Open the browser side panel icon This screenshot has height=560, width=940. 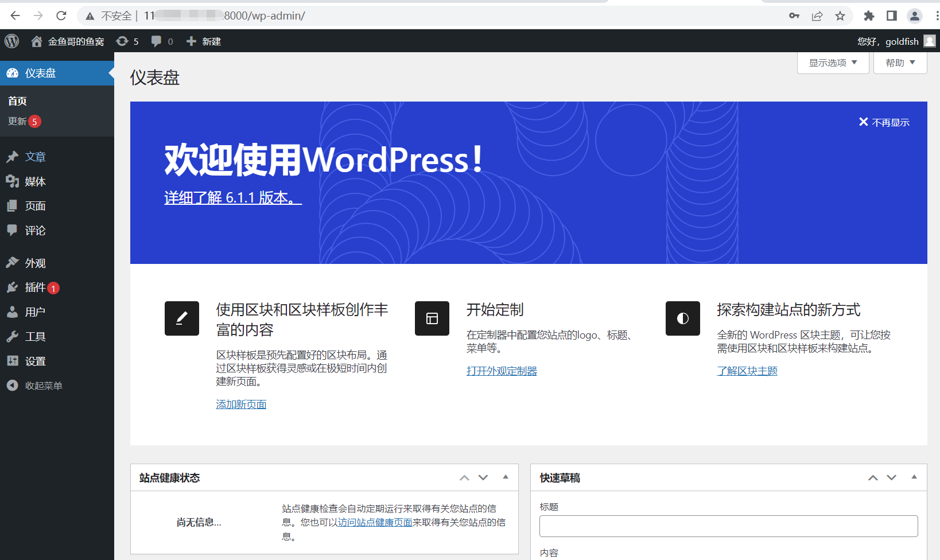tap(892, 15)
